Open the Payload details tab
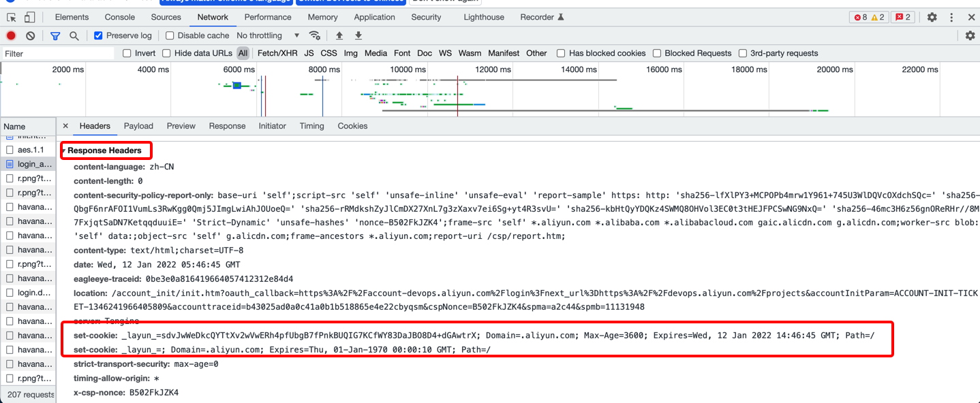The image size is (980, 403). pos(138,126)
